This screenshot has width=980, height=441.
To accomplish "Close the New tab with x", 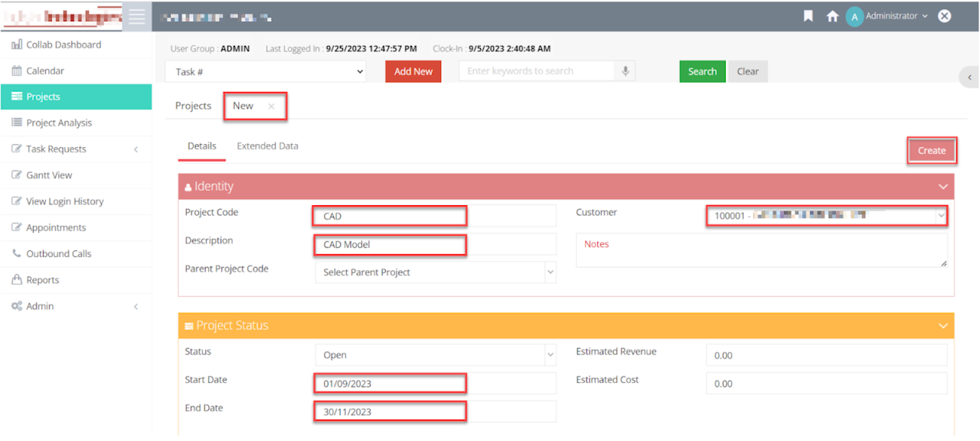I will pyautogui.click(x=271, y=106).
